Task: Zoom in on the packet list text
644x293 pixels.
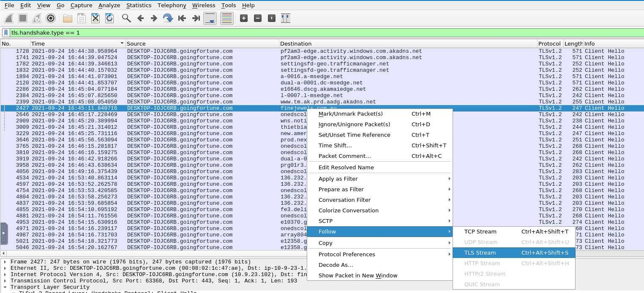Action: (244, 18)
